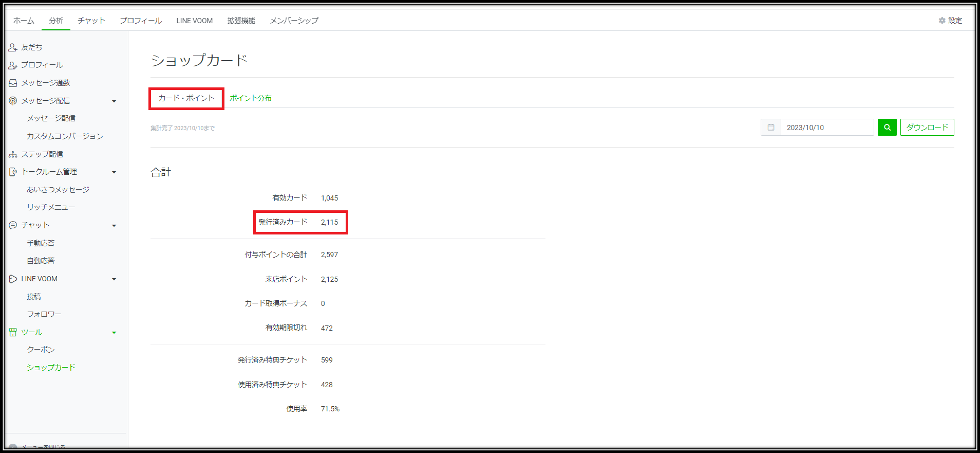
Task: Click the ステップ配信 hierarchy icon
Action: click(13, 154)
